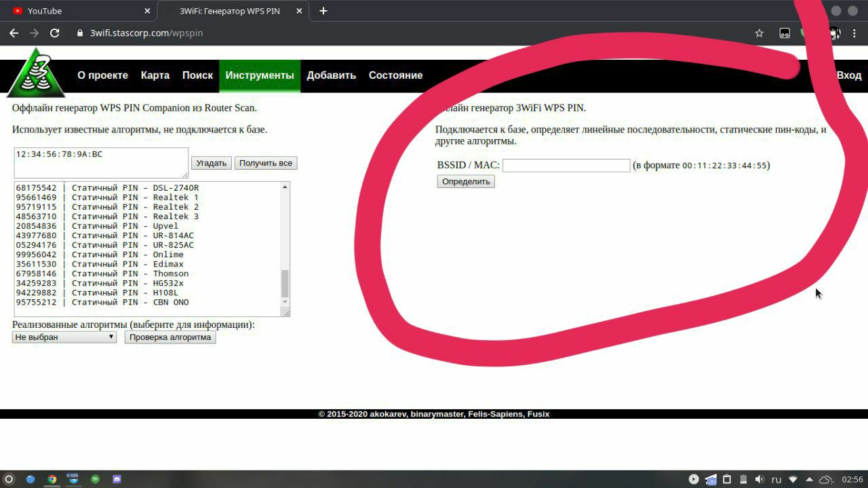Open the clipboard manager tray icon
Image resolution: width=868 pixels, height=488 pixels.
727,478
